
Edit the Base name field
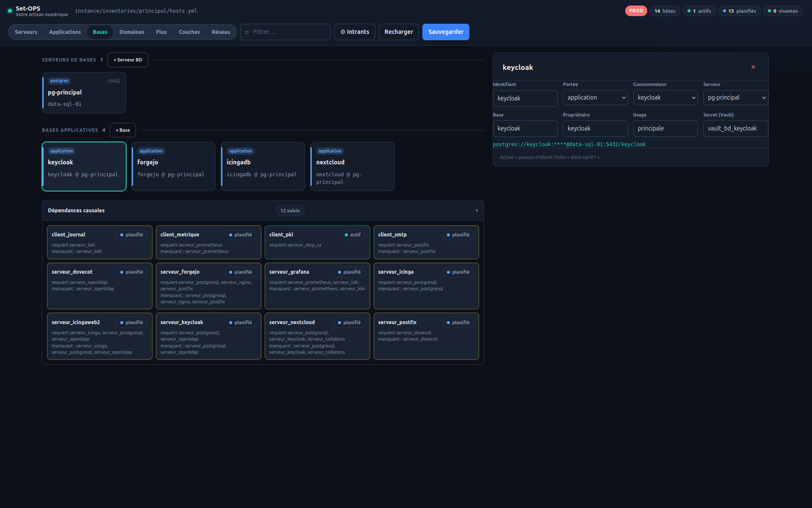click(x=525, y=129)
